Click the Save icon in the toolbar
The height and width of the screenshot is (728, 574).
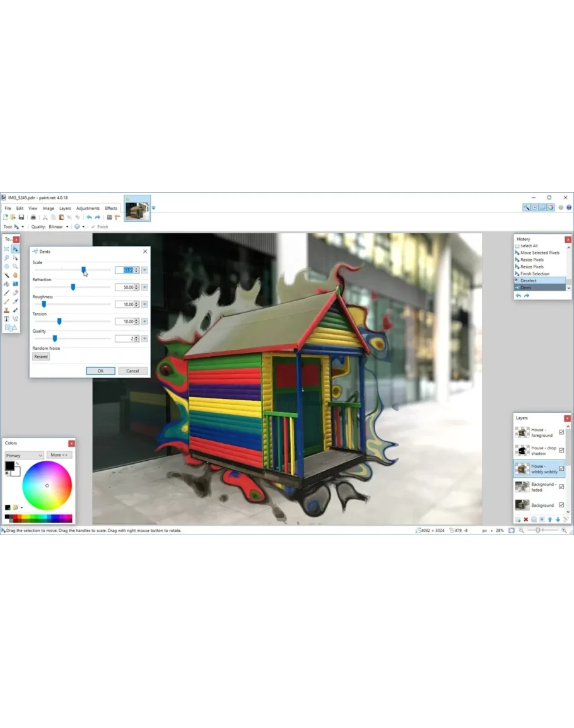tap(21, 217)
